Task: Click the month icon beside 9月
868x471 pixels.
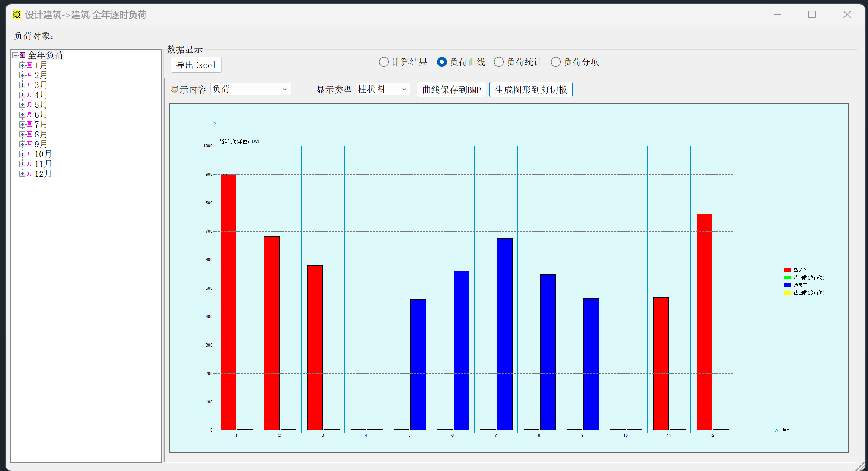Action: coord(30,144)
